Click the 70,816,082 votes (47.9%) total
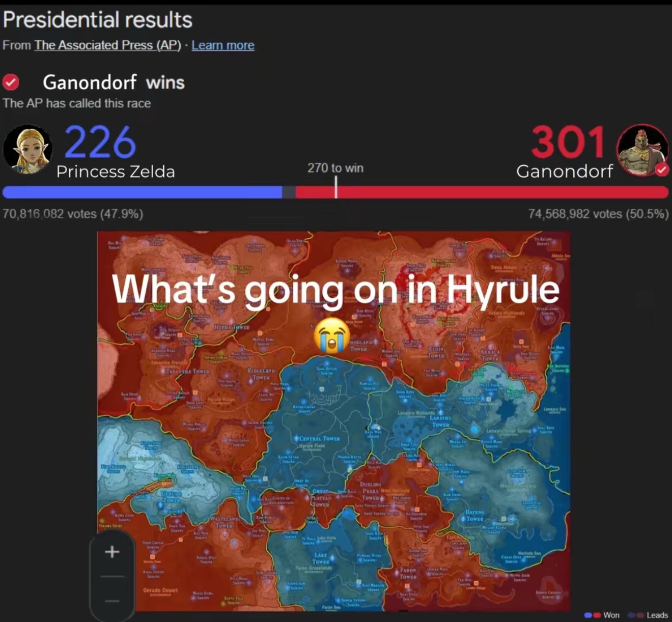The height and width of the screenshot is (622, 672). pyautogui.click(x=73, y=214)
